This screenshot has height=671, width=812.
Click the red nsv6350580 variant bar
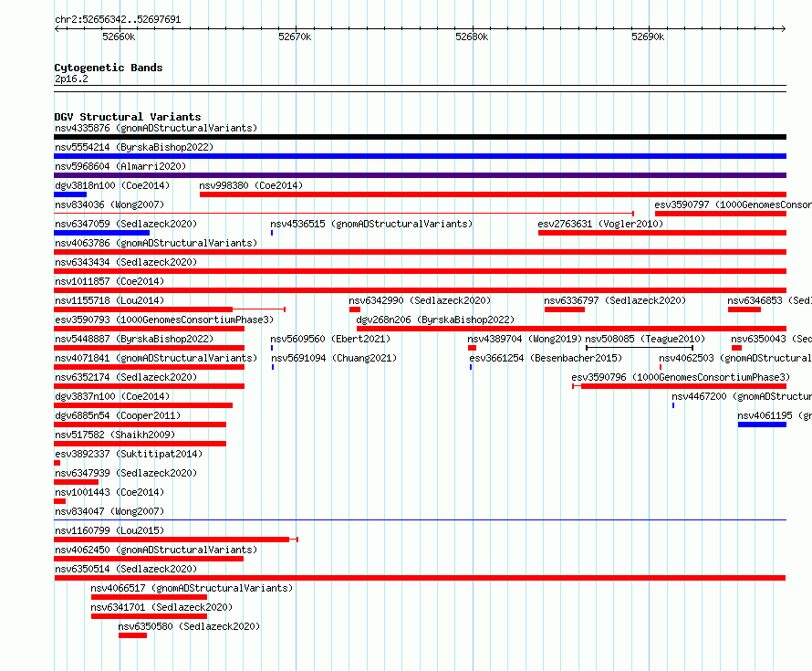click(132, 635)
